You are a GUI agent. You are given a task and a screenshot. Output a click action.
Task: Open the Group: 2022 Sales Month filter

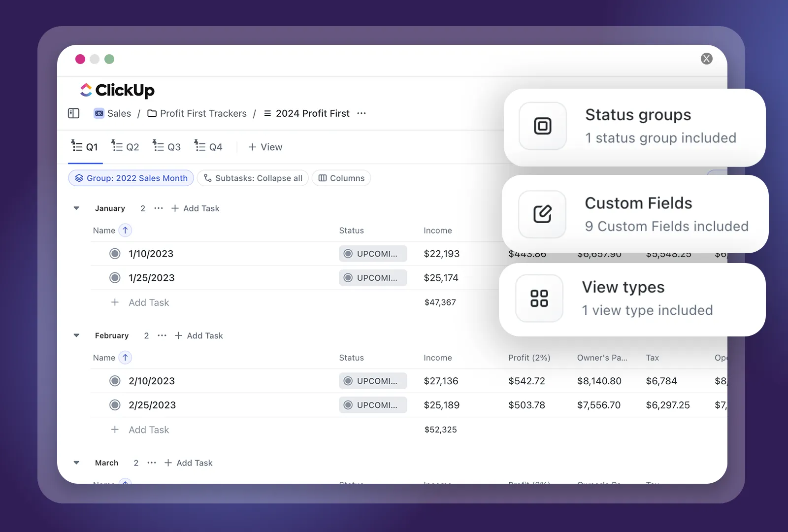[x=131, y=178]
